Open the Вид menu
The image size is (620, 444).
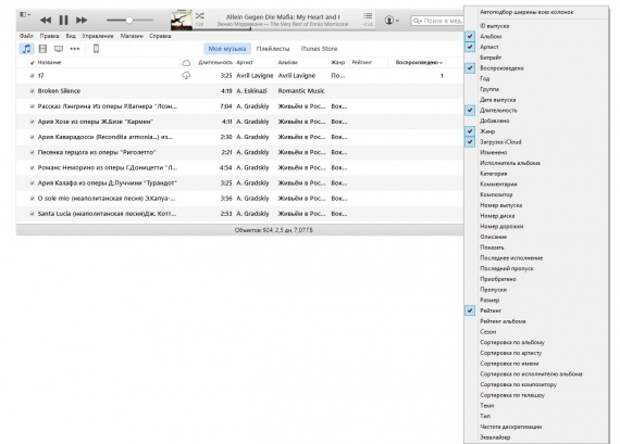pyautogui.click(x=71, y=36)
